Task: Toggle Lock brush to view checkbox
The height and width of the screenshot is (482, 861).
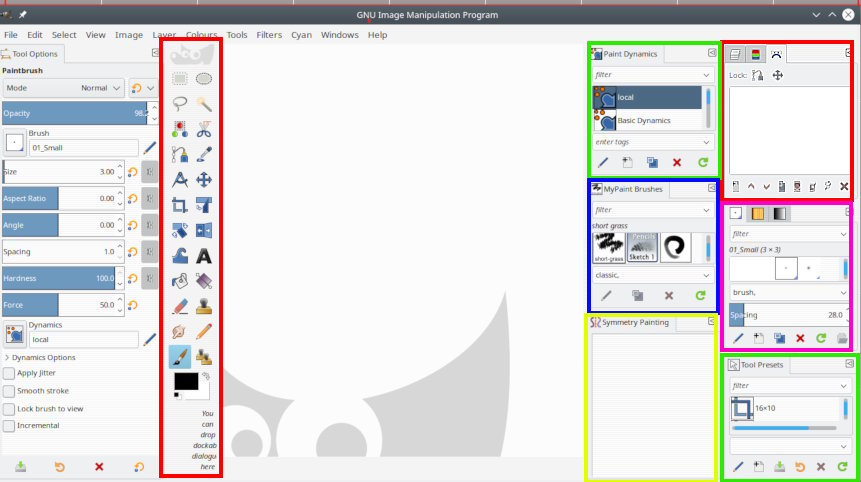Action: (x=9, y=409)
